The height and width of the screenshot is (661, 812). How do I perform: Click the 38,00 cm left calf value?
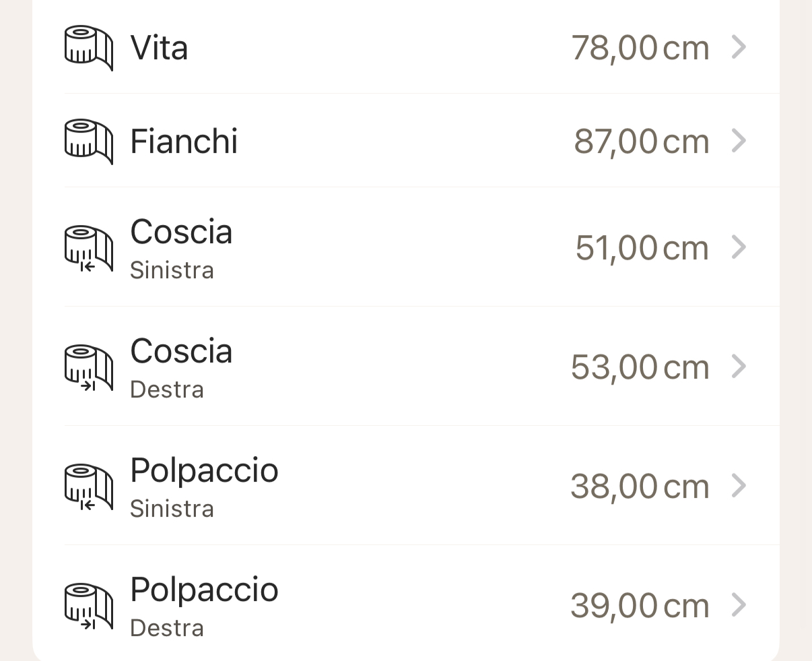tap(640, 486)
